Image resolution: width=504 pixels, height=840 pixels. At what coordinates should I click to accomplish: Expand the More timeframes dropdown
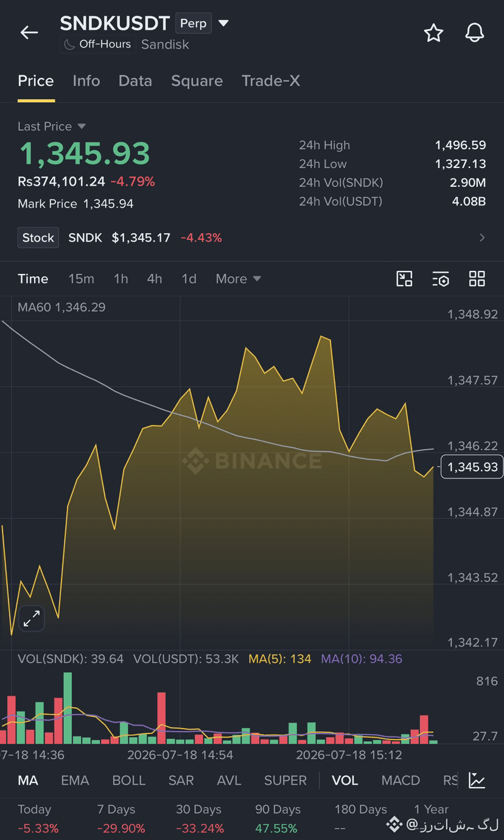[x=238, y=279]
